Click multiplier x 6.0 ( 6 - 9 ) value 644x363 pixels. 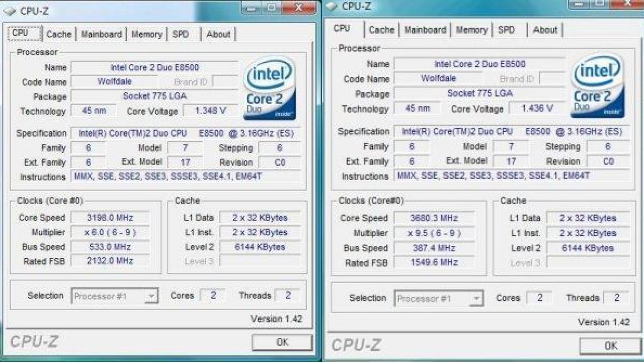[110, 232]
